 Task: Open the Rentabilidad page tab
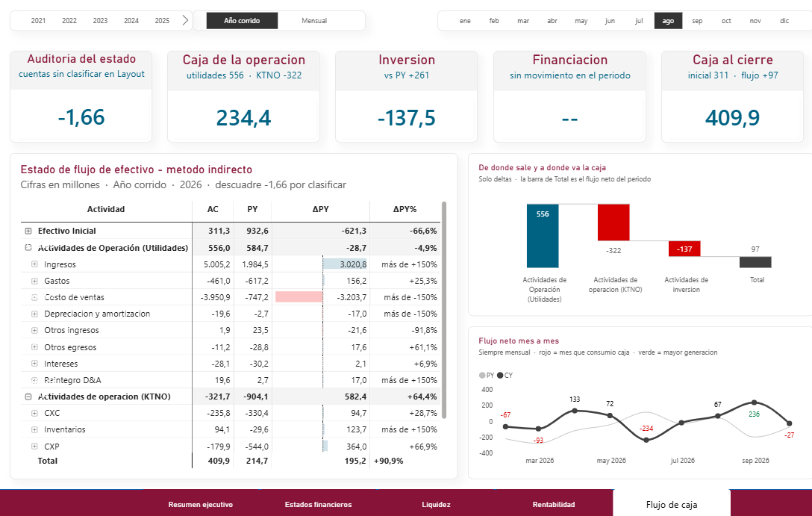pyautogui.click(x=554, y=505)
